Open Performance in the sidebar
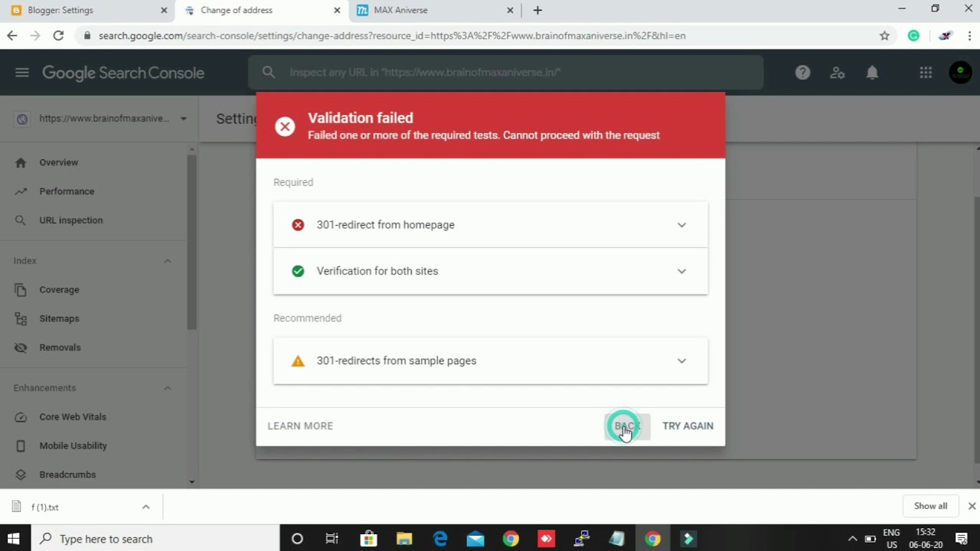Image resolution: width=980 pixels, height=551 pixels. 67,191
